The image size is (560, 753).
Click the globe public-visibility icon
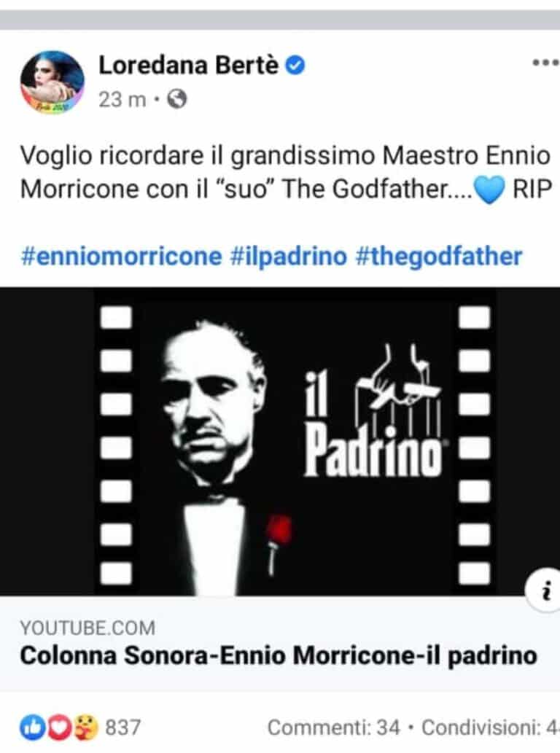176,99
